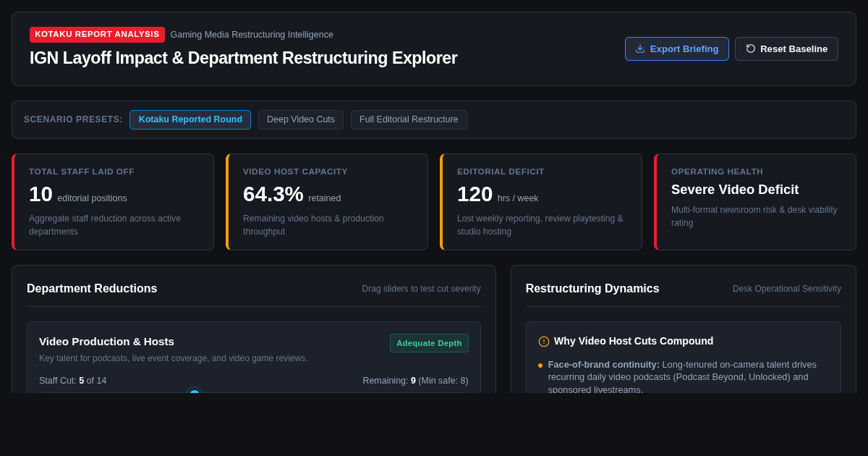
Task: Click the Face-of-brand continuity bullet text
Action: (682, 377)
